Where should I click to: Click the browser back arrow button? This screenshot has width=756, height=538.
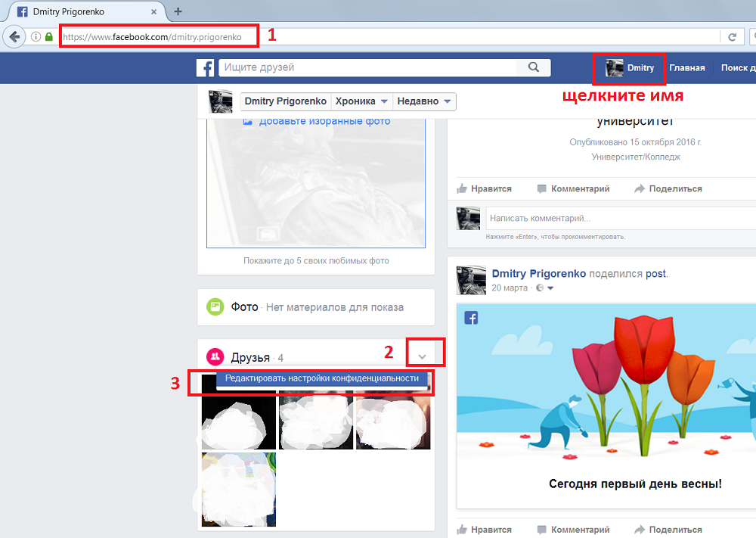14,36
